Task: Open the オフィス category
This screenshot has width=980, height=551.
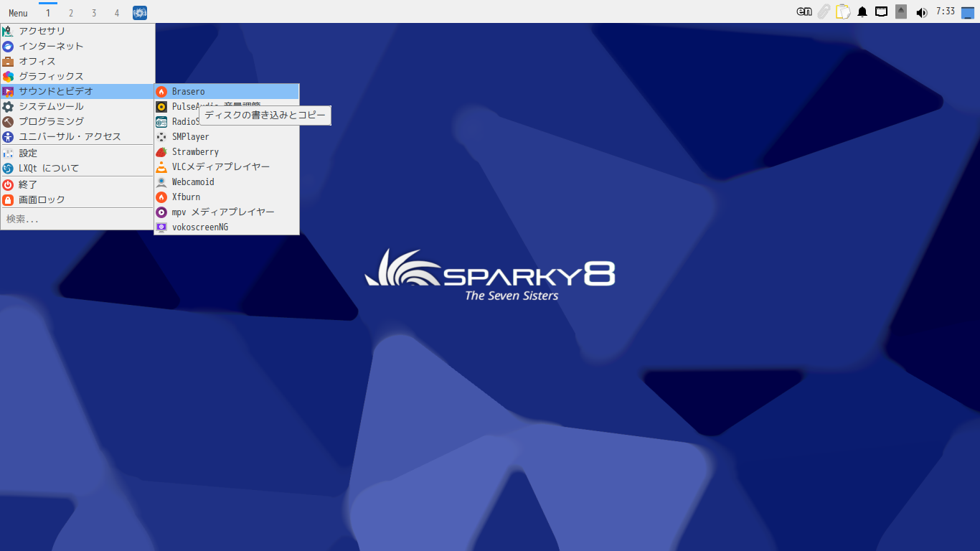Action: coord(77,62)
